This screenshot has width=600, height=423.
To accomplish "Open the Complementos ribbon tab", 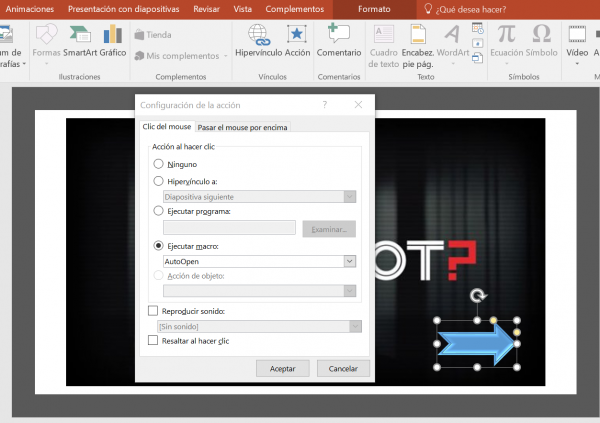I will [x=295, y=9].
